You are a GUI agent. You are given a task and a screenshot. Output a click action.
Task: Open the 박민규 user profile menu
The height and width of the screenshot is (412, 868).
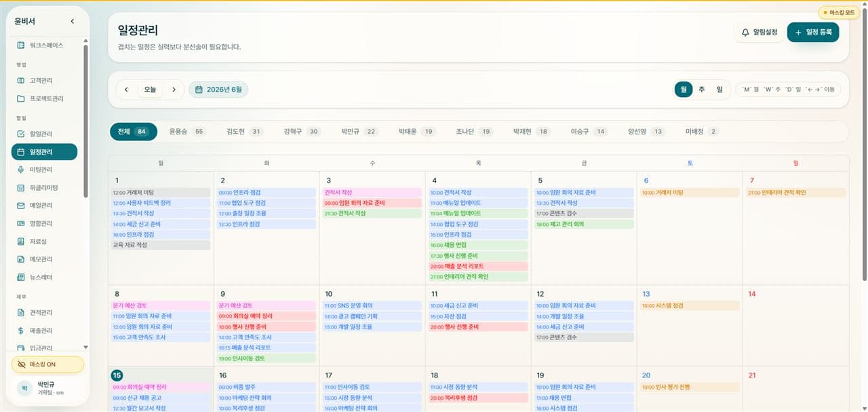(47, 388)
